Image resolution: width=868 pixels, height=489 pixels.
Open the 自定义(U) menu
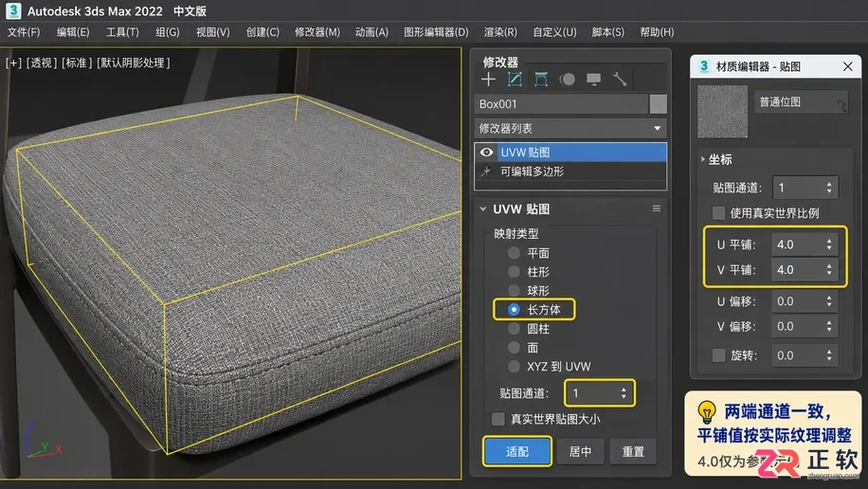554,32
